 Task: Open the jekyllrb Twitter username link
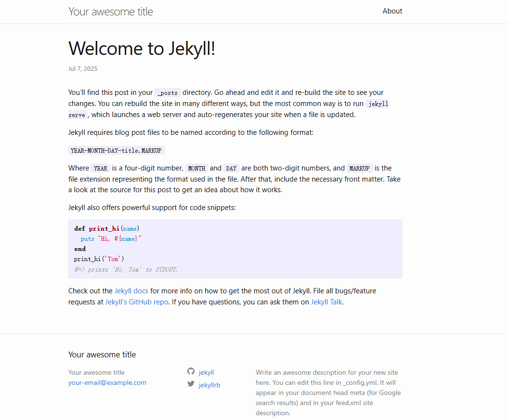coord(209,385)
